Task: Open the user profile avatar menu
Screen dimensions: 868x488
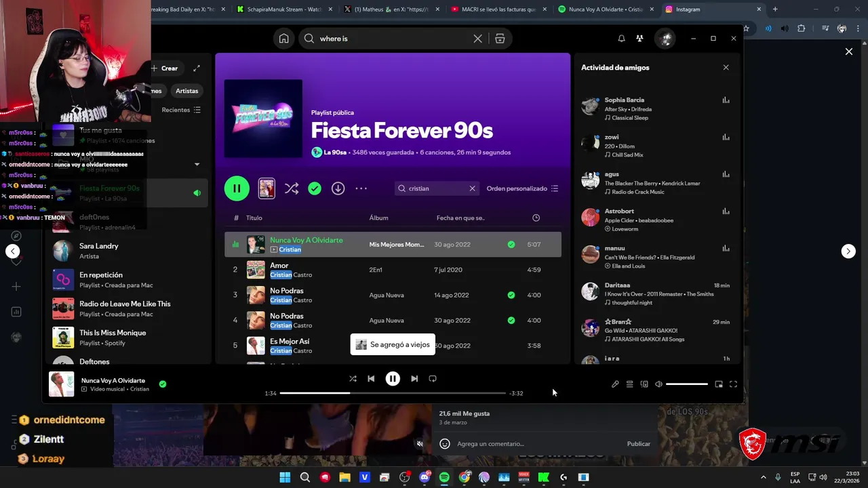Action: (665, 39)
